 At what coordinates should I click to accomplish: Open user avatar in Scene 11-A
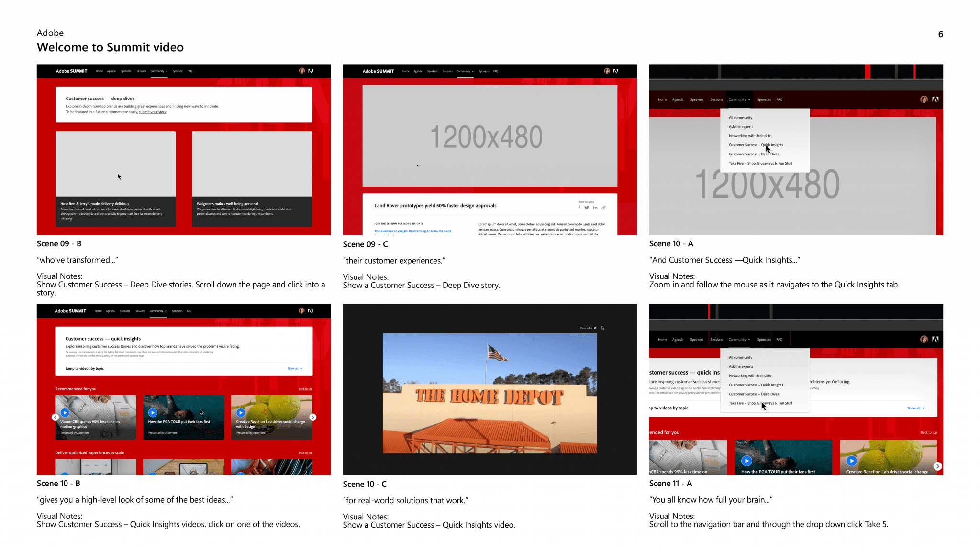924,339
